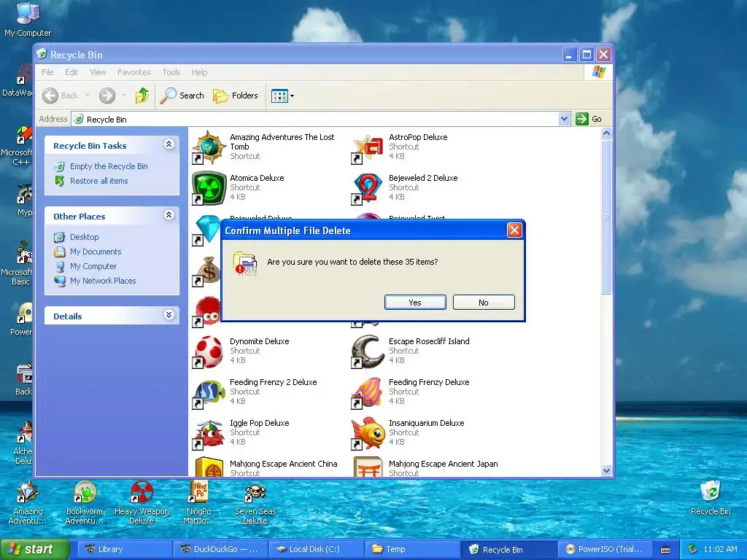Viewport: 747px width, 560px height.
Task: Click the Back toolbar button
Action: (61, 96)
